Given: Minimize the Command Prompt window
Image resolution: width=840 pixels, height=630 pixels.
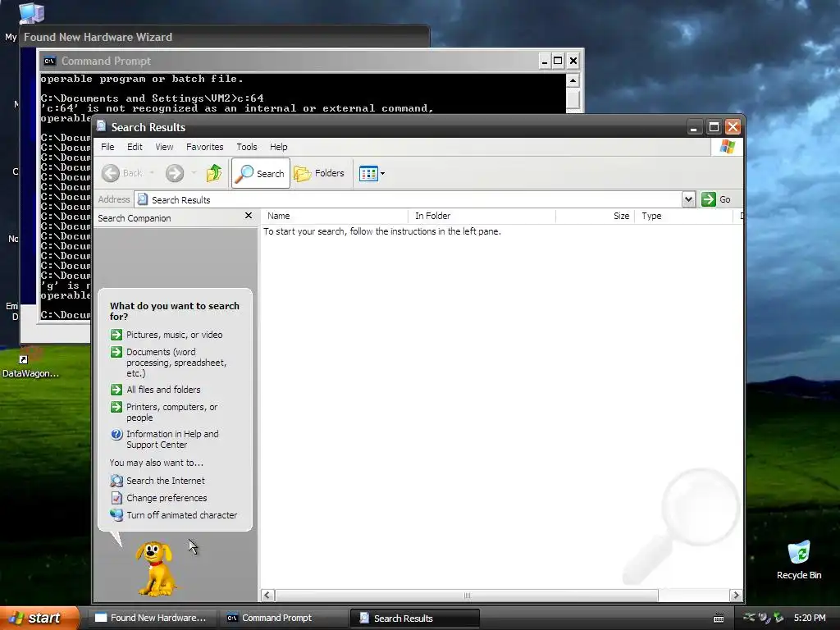Looking at the screenshot, I should (x=545, y=61).
